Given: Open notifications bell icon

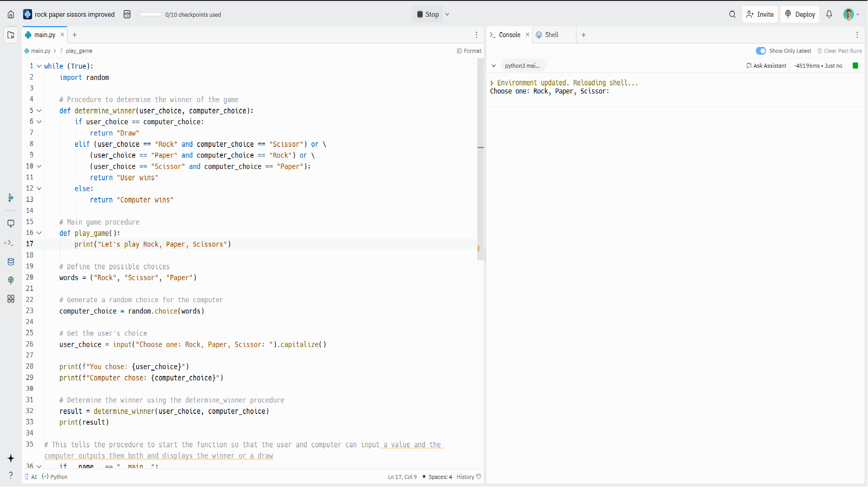Looking at the screenshot, I should pos(829,14).
